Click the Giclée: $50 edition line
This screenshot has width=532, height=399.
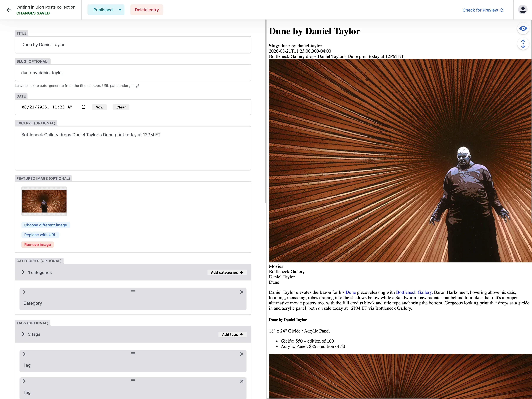coord(307,341)
